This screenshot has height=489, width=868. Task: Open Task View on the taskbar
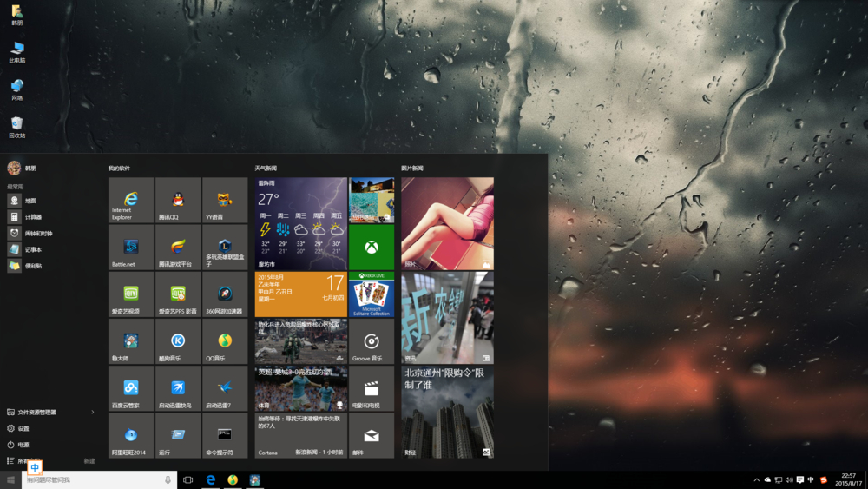click(x=188, y=480)
